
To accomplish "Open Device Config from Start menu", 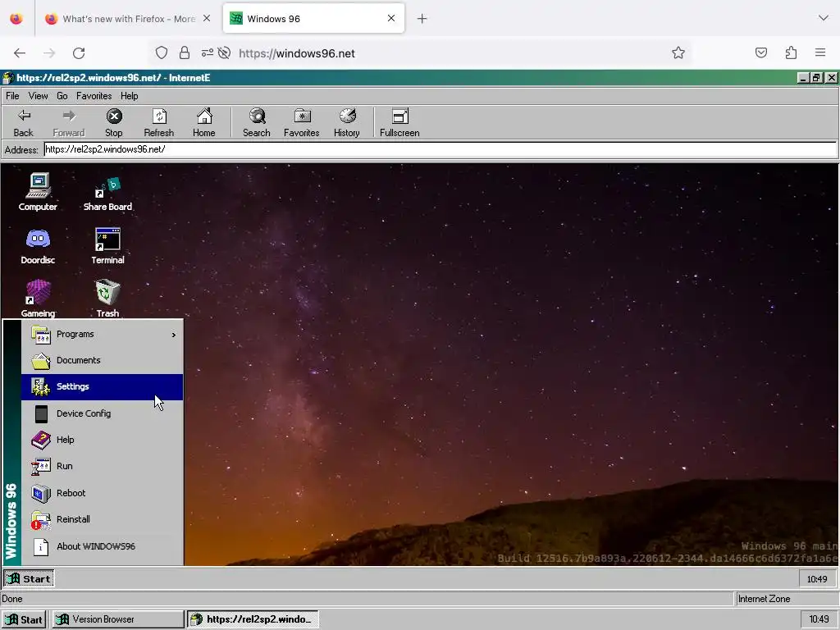I will [103, 413].
